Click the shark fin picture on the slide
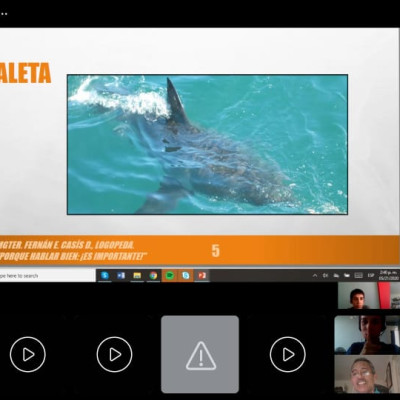 click(x=207, y=144)
